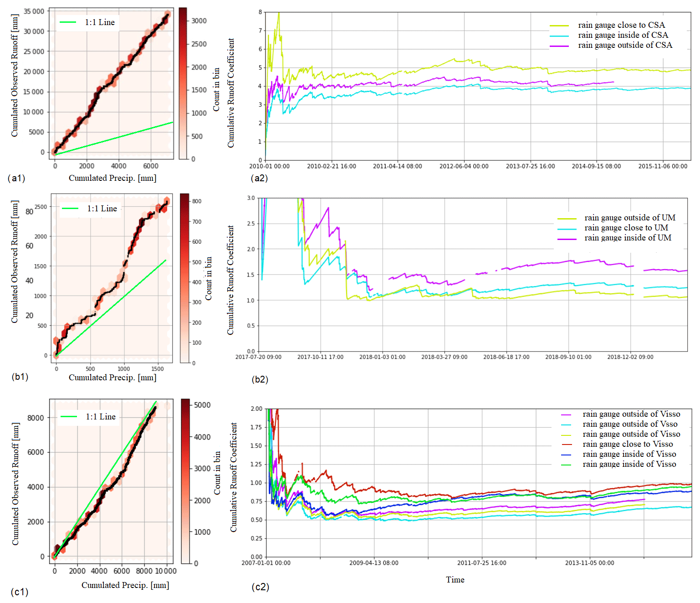
Task: Select 'rain gauge outside of CSA' legend label
Action: click(625, 45)
